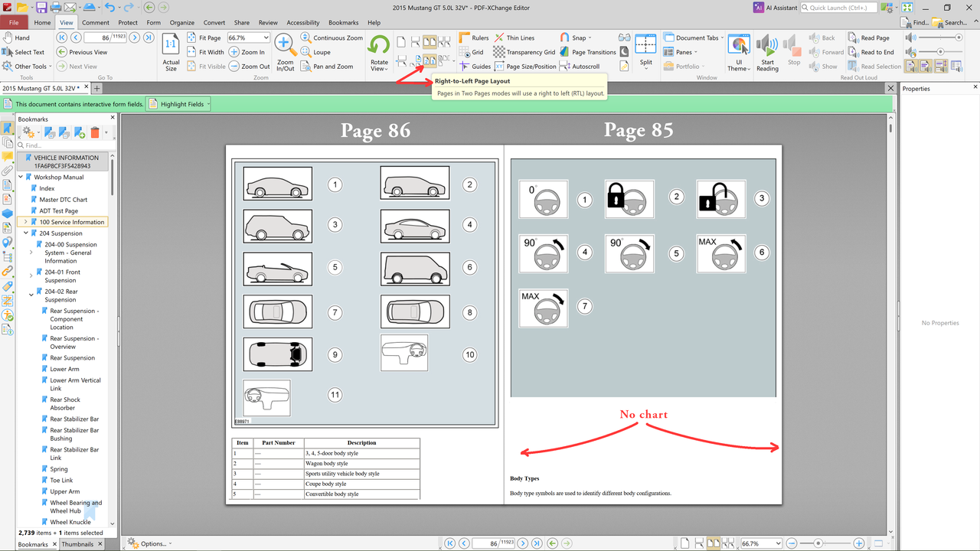Click the Actual Size icon
The width and height of the screenshot is (980, 551).
[x=171, y=53]
